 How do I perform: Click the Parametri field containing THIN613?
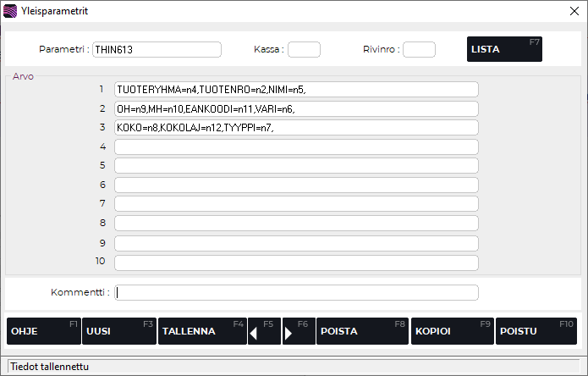coord(157,49)
